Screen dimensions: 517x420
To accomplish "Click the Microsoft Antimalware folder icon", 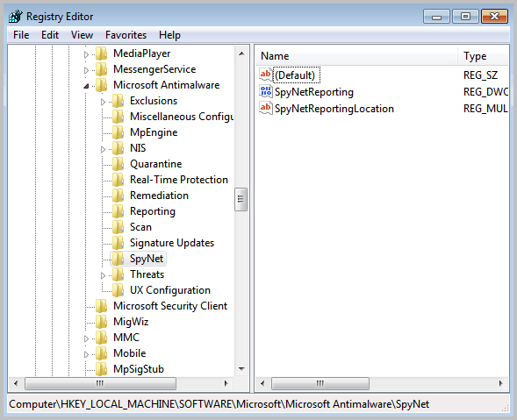I will click(x=102, y=85).
